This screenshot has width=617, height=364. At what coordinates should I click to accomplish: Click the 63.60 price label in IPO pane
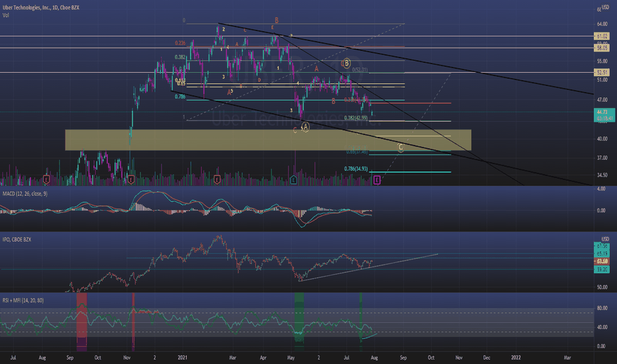point(602,261)
